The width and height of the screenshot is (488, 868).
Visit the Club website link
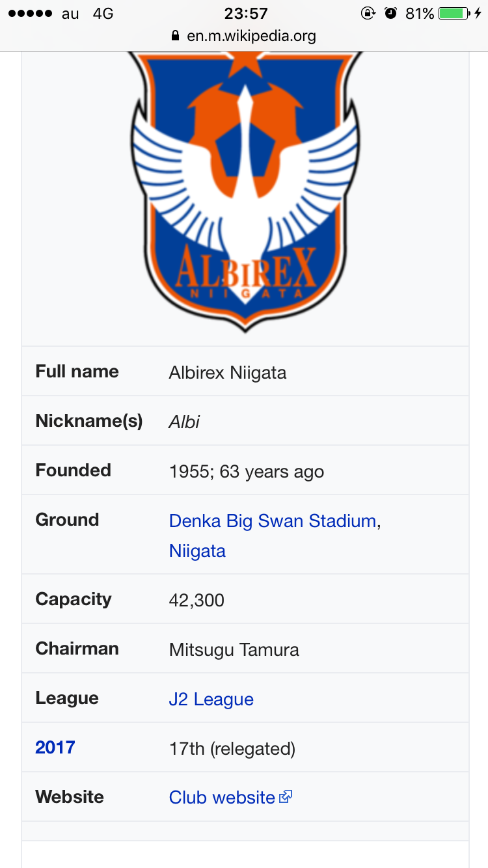tap(222, 797)
